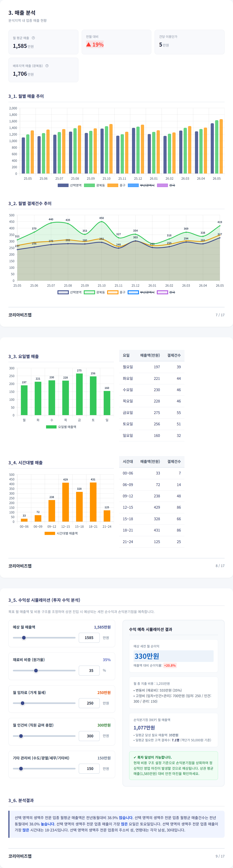This screenshot has height=868, width=233.
Task: Click the 15~18 row in hourly table
Action: (152, 519)
